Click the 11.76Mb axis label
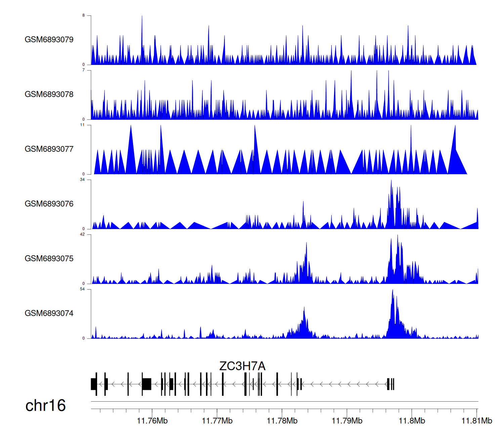504x444 pixels. (152, 421)
